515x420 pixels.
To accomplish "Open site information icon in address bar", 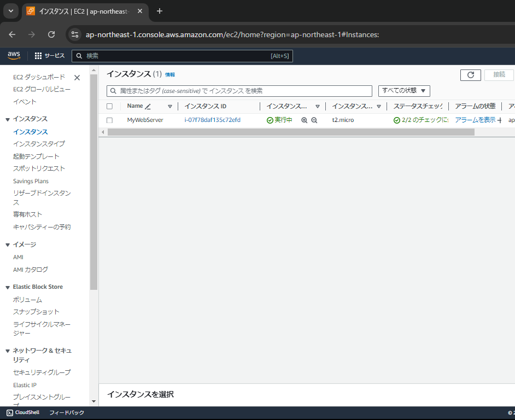I will [75, 34].
